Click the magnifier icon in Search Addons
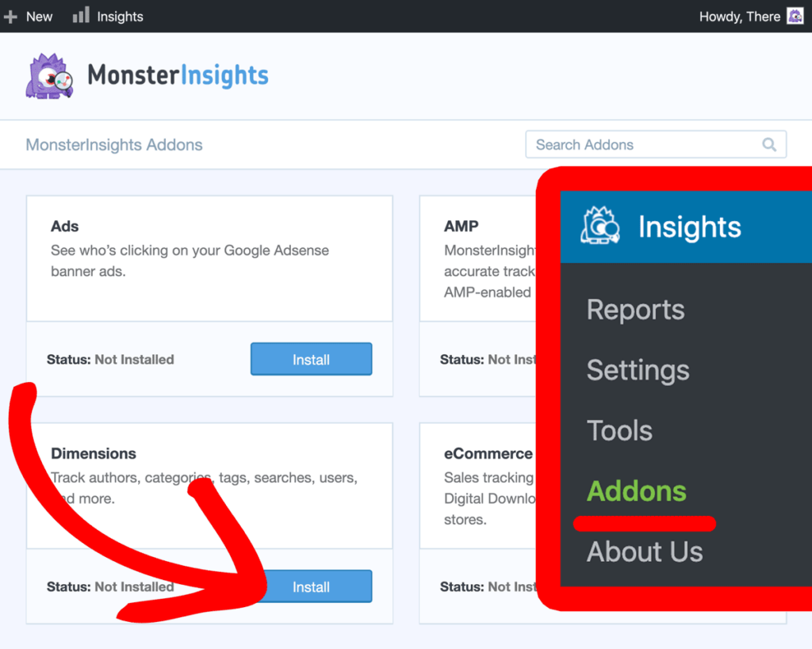This screenshot has height=649, width=812. (768, 144)
